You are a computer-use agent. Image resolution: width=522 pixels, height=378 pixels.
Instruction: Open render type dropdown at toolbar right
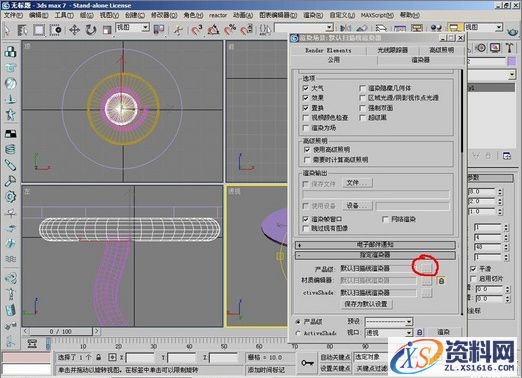pyautogui.click(x=484, y=27)
